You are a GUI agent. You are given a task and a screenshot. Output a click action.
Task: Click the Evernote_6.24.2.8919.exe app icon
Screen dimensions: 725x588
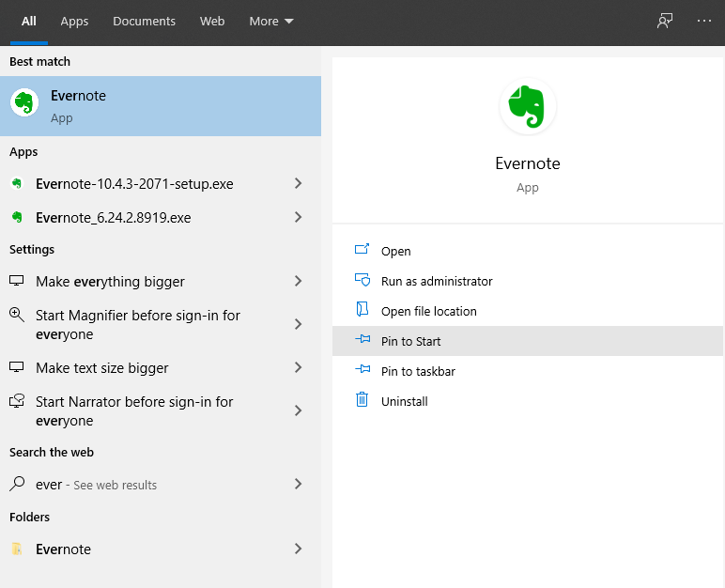point(17,218)
